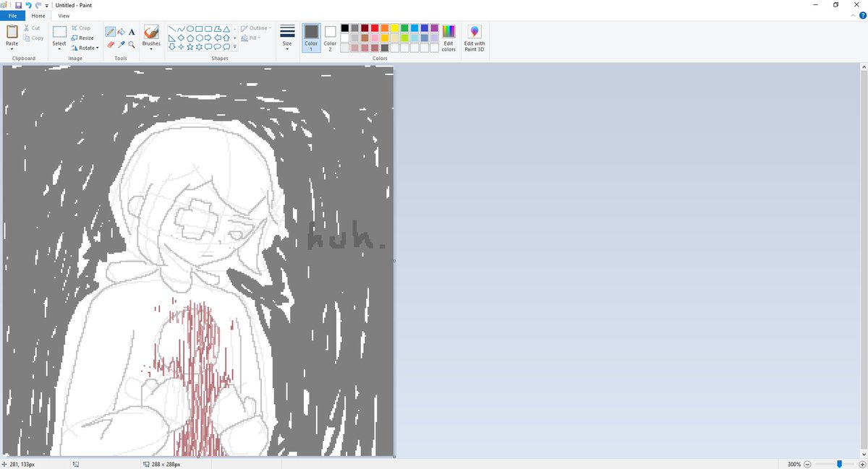Expand the Shapes gallery More arrow

pos(234,47)
